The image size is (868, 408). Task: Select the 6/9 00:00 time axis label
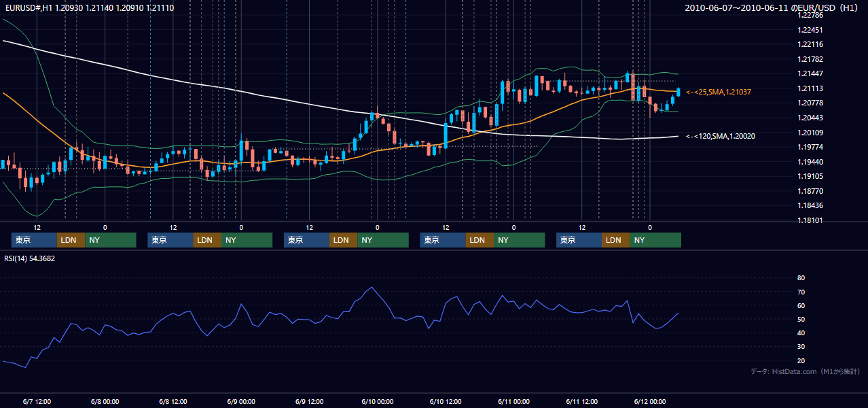[x=241, y=402]
